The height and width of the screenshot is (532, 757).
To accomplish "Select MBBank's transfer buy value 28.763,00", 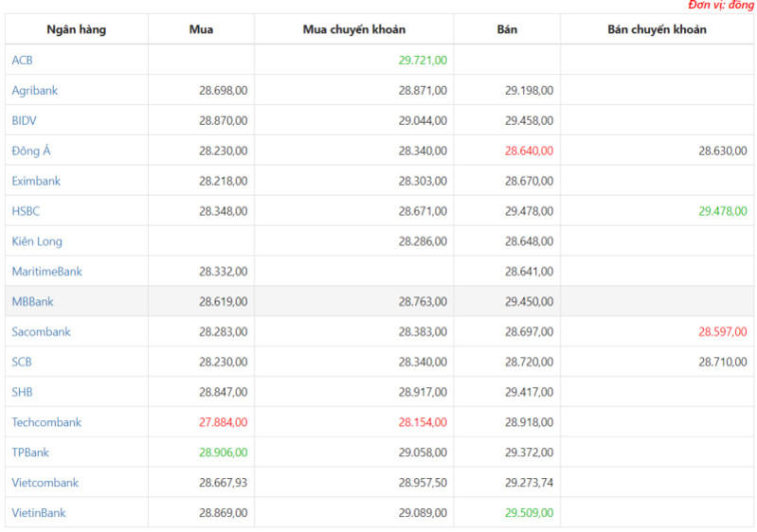I will pyautogui.click(x=423, y=301).
